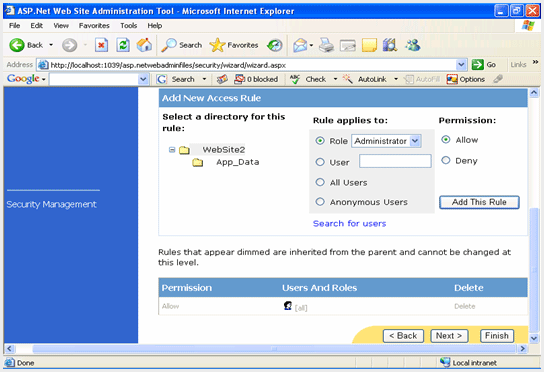Screen dimensions: 544x372
Task: Run the ABC spell Check icon
Action: point(295,79)
